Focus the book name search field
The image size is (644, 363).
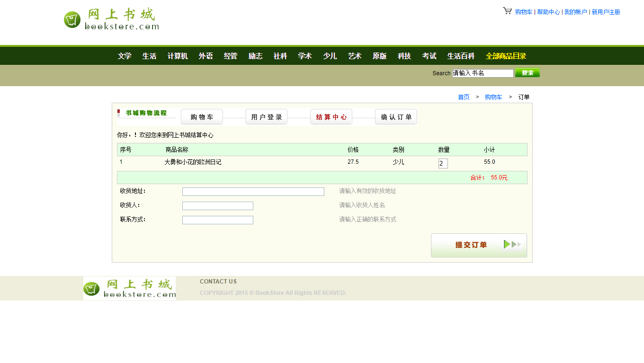point(483,73)
